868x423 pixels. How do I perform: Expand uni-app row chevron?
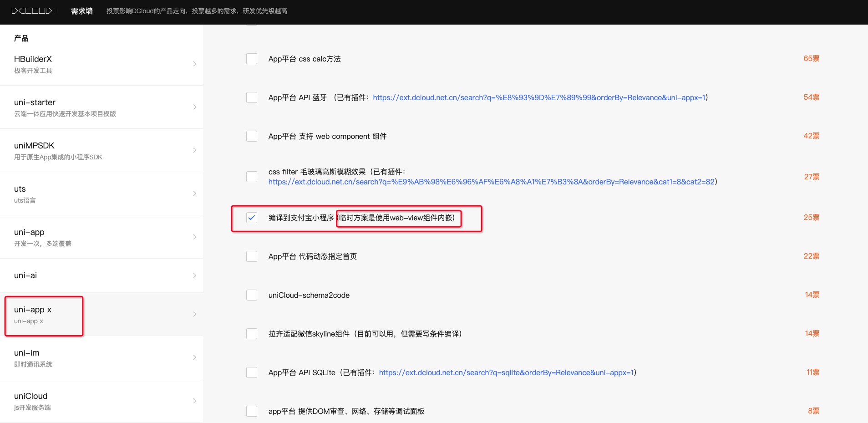(195, 237)
